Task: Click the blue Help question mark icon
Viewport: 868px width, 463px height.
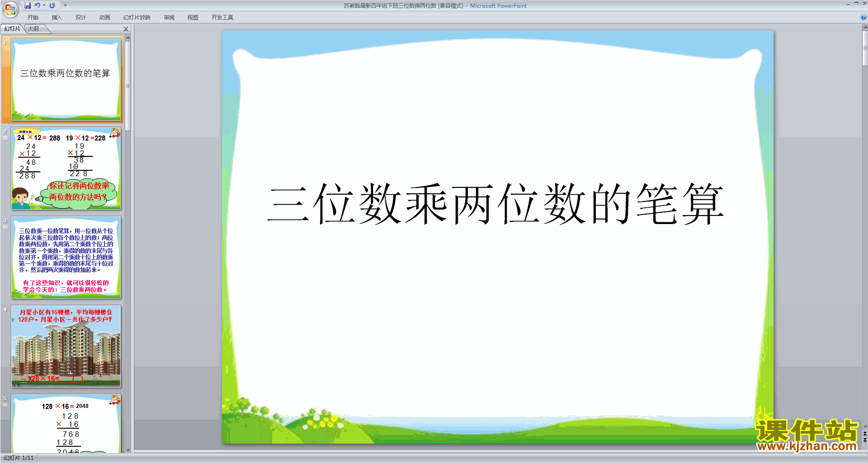Action: click(x=863, y=17)
